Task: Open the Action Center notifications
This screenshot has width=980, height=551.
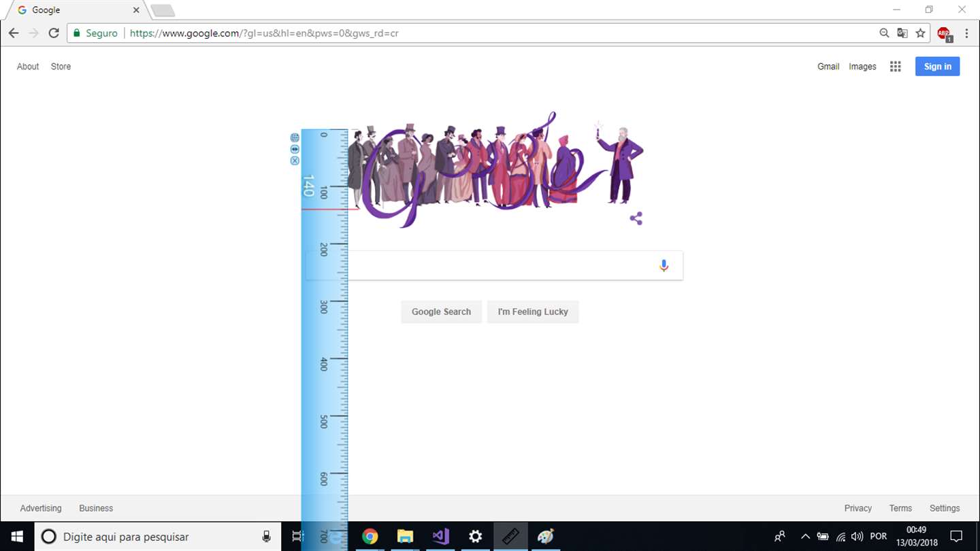Action: coord(956,537)
